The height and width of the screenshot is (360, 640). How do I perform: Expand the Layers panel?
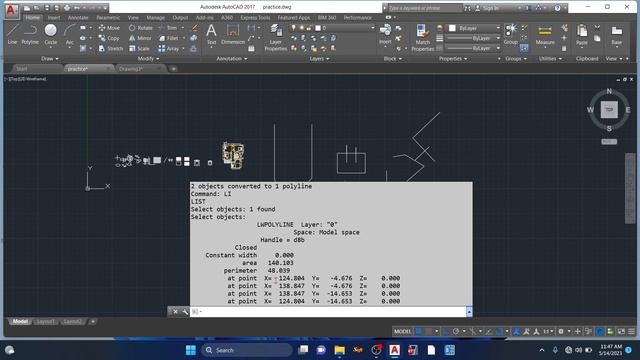pos(319,59)
